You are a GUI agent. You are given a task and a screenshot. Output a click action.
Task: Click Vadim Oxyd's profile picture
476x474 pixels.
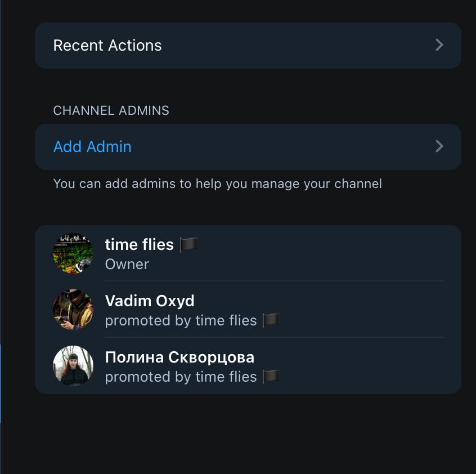click(73, 310)
